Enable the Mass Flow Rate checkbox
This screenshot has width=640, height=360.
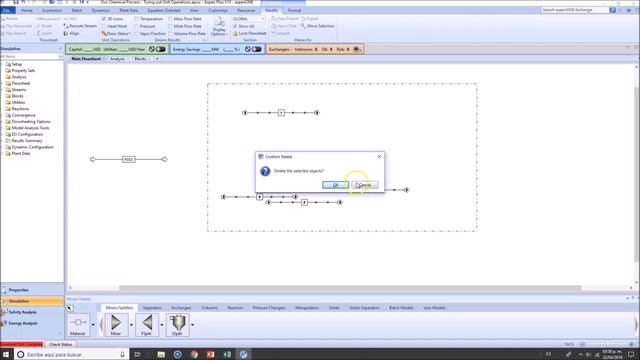point(170,19)
